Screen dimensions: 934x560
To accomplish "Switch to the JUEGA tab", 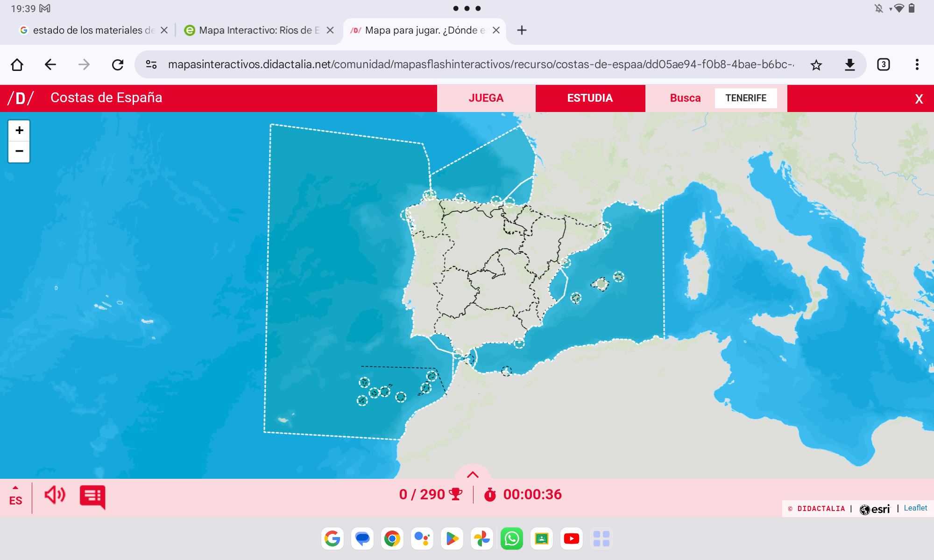I will tap(486, 98).
